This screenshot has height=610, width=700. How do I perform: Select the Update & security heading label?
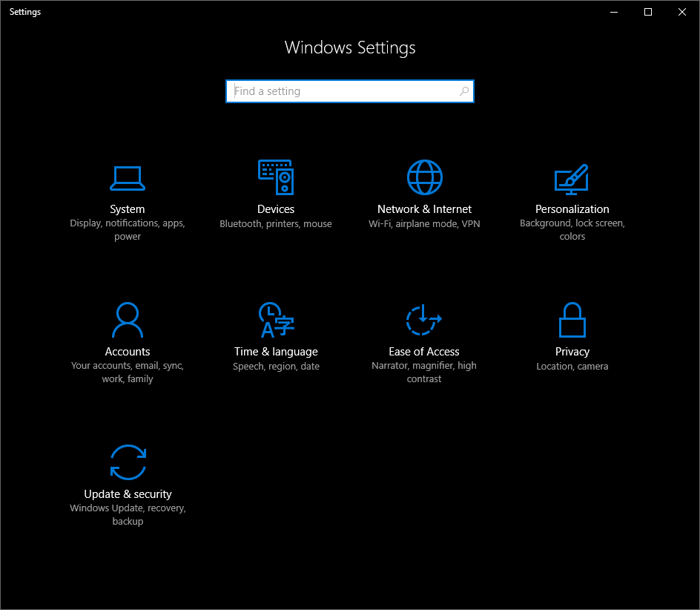click(x=128, y=494)
